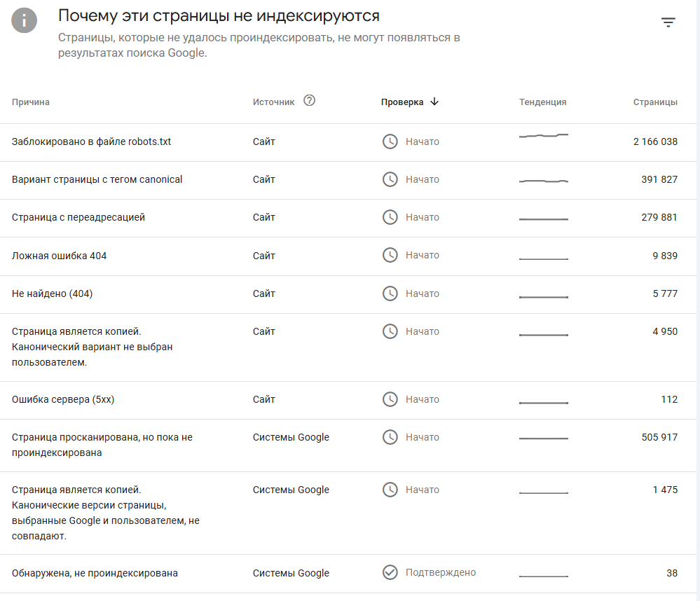
Task: Click page count 112
Action: [669, 399]
